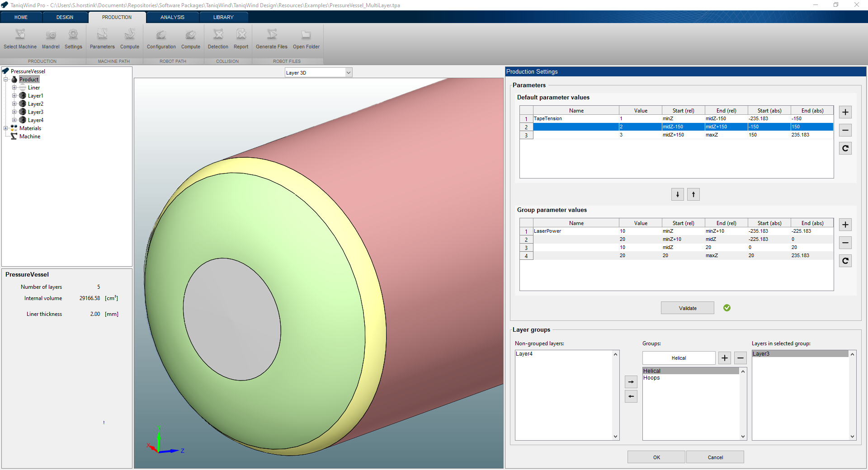This screenshot has height=470, width=868.
Task: Reset default parameter values
Action: coord(845,148)
